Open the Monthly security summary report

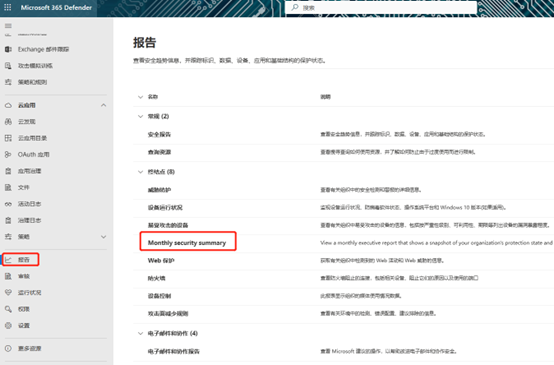pos(187,243)
